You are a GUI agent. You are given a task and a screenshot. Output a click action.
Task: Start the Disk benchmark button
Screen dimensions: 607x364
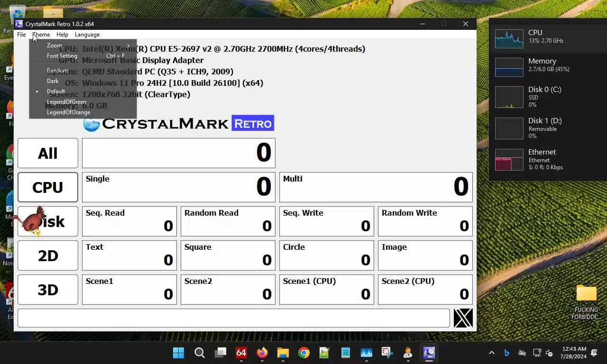click(x=48, y=221)
